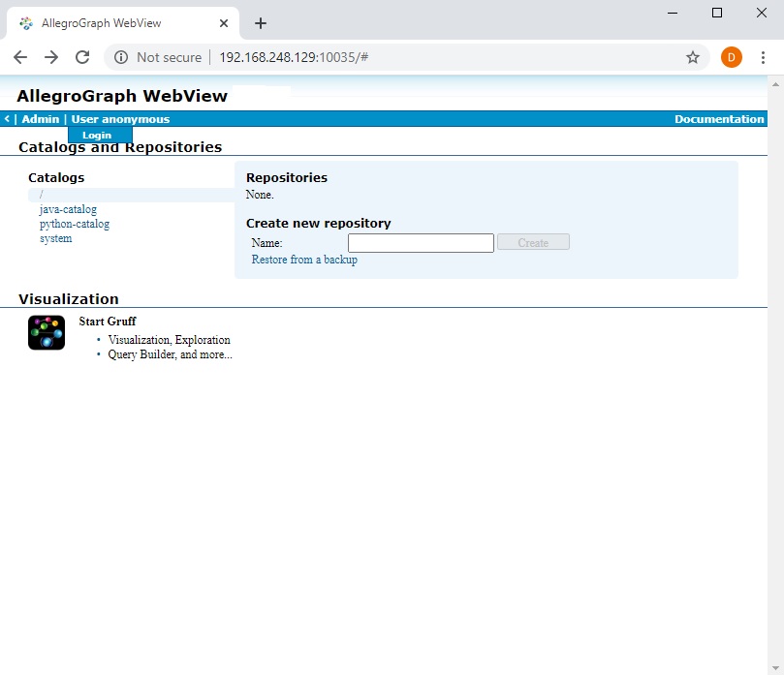Open Chrome's three-dot menu icon
Screen dimensions: 784x675
tap(765, 57)
